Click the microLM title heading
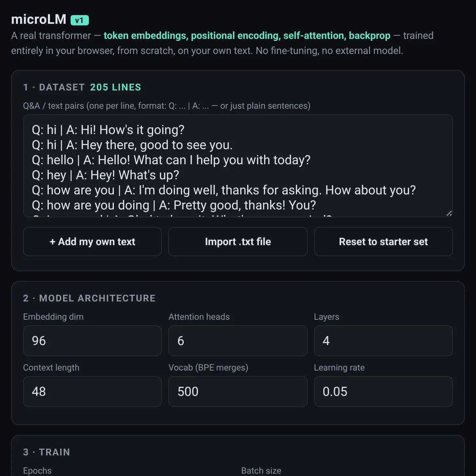Image resolution: width=476 pixels, height=476 pixels. (x=38, y=19)
